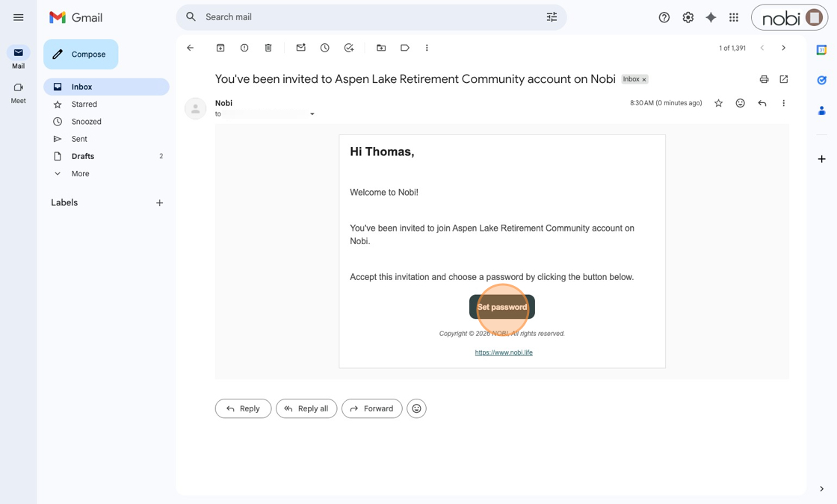Mark the email as unread
This screenshot has width=837, height=504.
pos(300,48)
